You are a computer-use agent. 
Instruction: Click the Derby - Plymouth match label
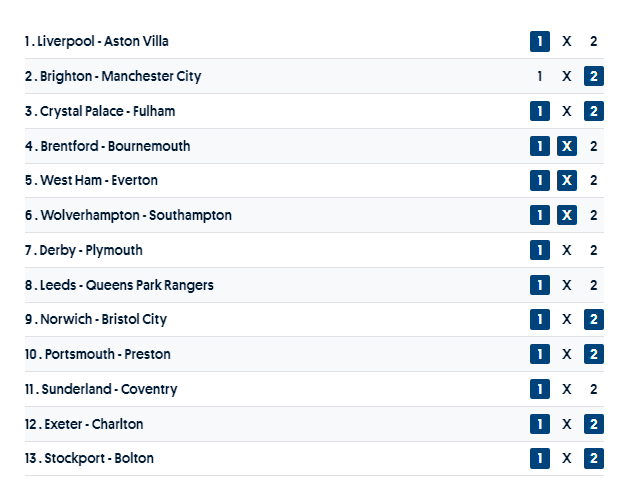(91, 250)
